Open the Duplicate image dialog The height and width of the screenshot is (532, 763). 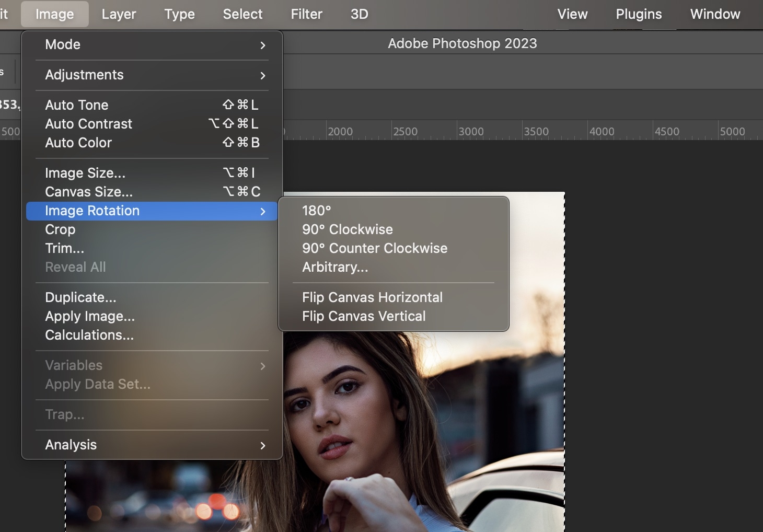(x=81, y=297)
